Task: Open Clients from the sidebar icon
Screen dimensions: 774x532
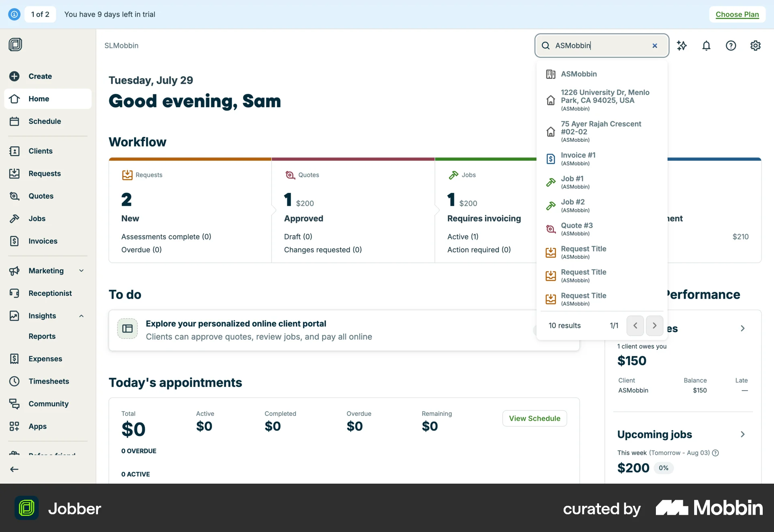Action: [x=15, y=151]
